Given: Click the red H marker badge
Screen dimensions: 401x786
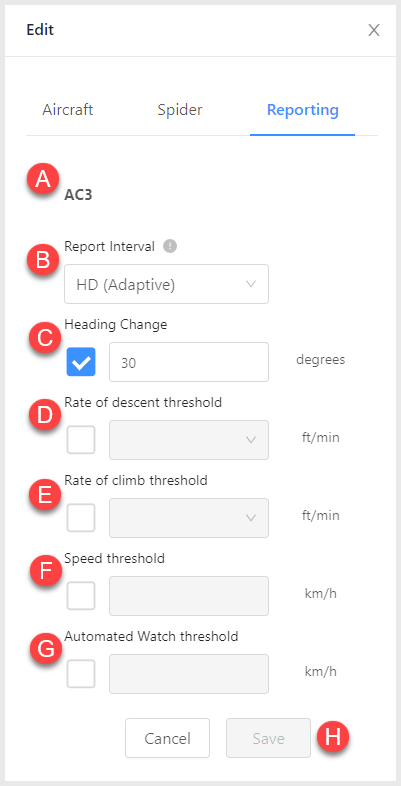Looking at the screenshot, I should pos(333,737).
